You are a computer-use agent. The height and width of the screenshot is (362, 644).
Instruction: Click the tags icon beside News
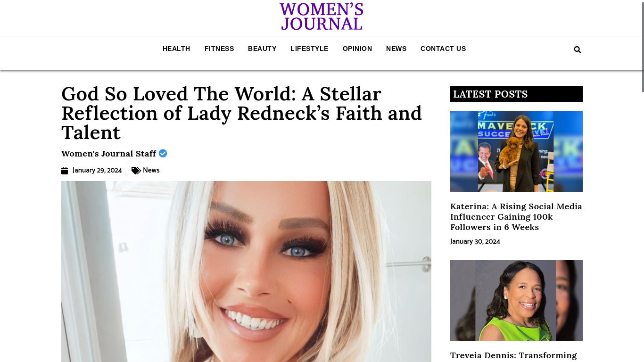pos(136,171)
